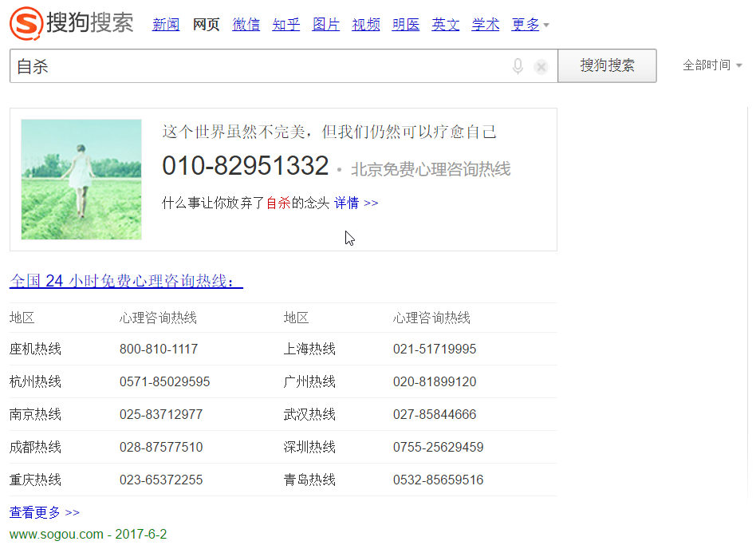Open the 更多 dropdown menu
The image size is (756, 545).
pyautogui.click(x=530, y=25)
